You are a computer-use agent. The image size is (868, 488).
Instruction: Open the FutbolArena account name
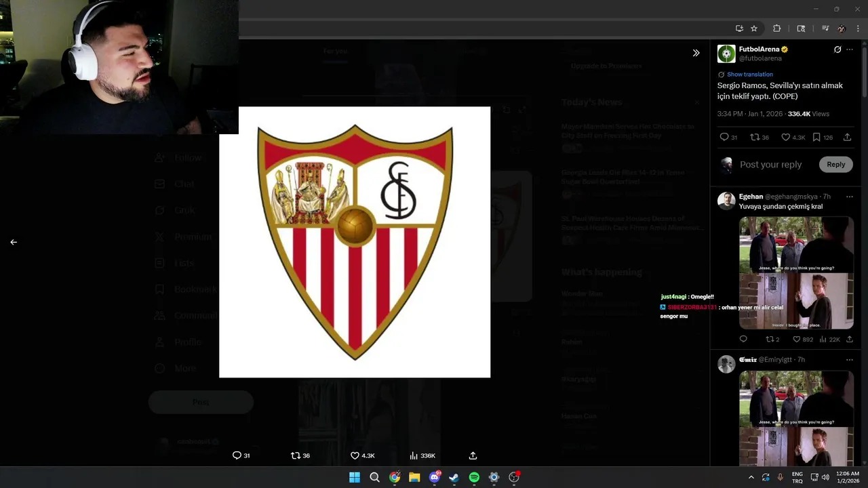click(759, 49)
